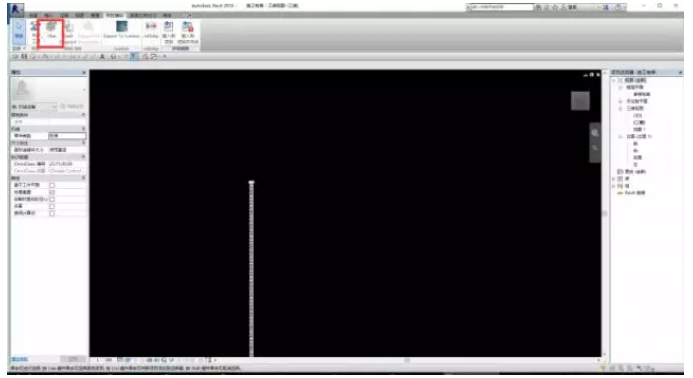
Task: Switch to the first ribbon tab 创建
Action: [x=33, y=15]
